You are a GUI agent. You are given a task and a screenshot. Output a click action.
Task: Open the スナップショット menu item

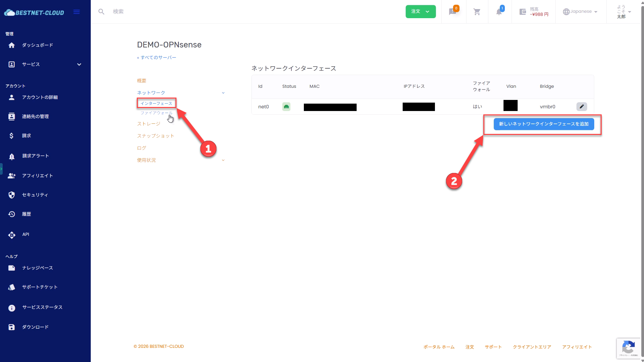(156, 136)
